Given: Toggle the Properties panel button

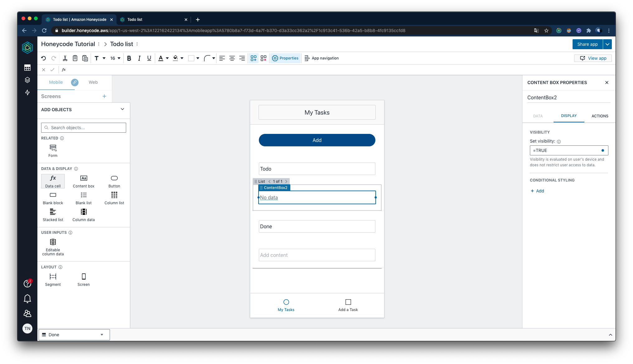Looking at the screenshot, I should (285, 58).
